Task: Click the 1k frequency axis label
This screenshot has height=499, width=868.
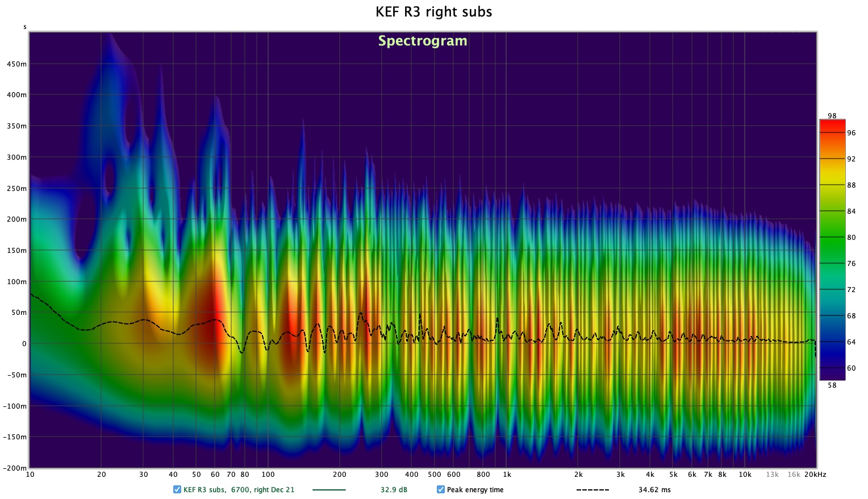Action: tap(507, 475)
